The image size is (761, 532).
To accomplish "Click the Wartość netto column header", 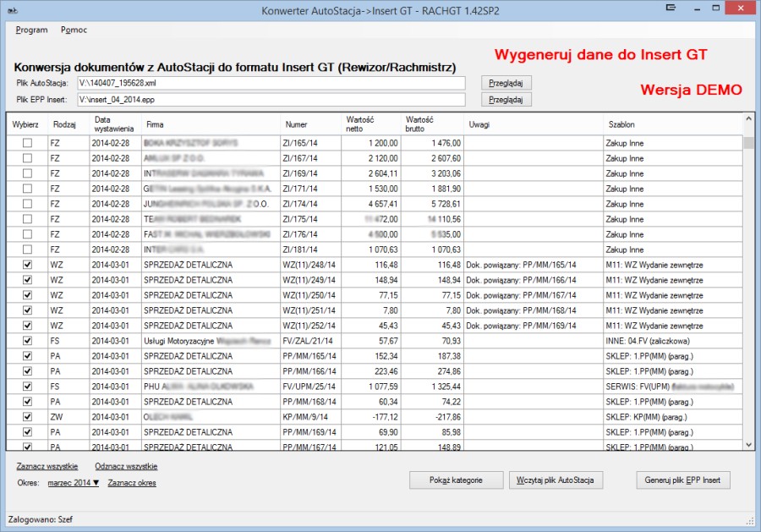I will coord(371,124).
